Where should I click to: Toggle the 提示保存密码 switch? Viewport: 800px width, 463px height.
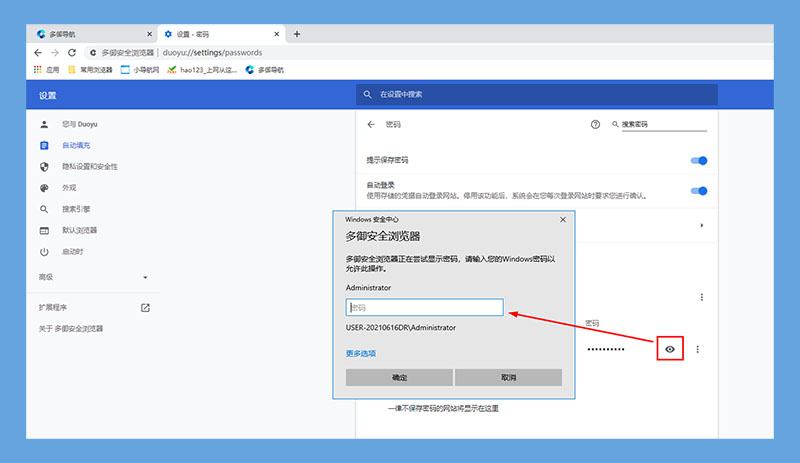point(699,160)
